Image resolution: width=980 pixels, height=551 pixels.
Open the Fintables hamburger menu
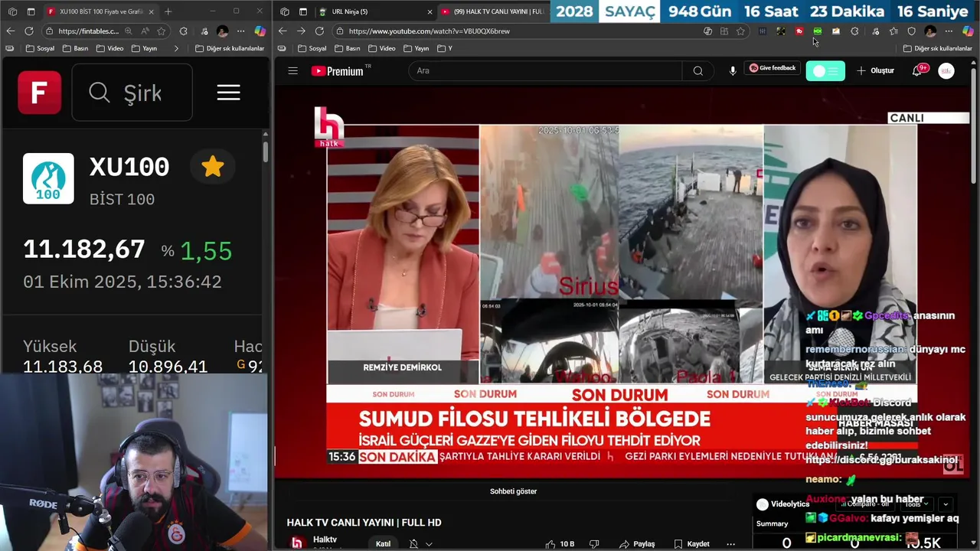tap(228, 93)
